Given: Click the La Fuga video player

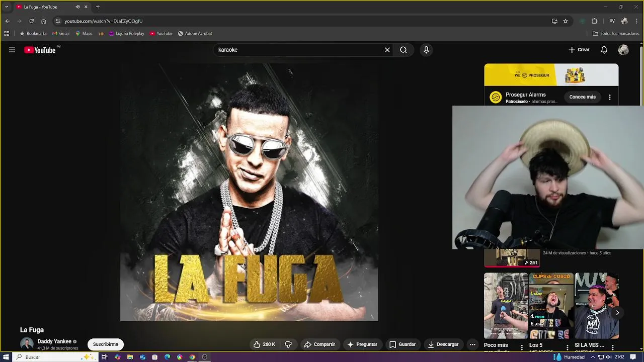Looking at the screenshot, I should (249, 192).
